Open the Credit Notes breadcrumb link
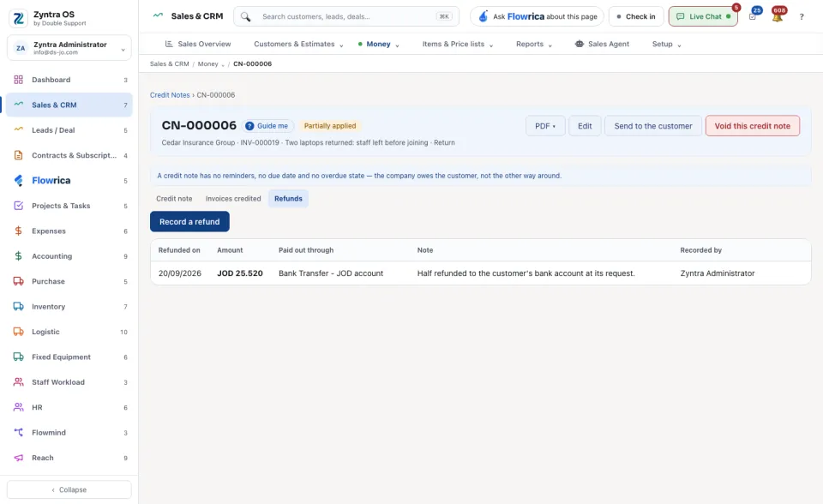The image size is (823, 504). click(x=170, y=95)
